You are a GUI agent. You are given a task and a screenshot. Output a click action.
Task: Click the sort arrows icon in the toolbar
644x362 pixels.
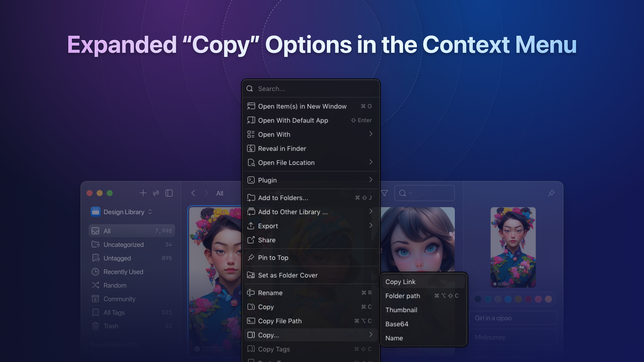(156, 193)
